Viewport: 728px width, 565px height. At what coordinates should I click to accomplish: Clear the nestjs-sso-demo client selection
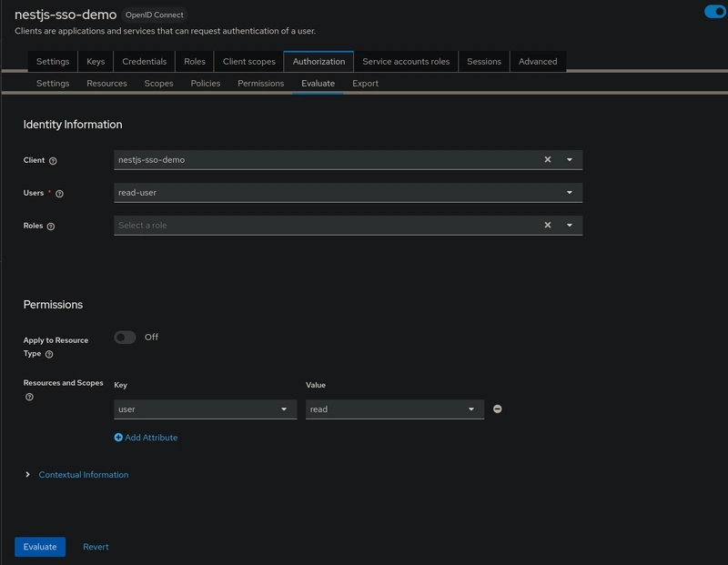[x=548, y=159]
